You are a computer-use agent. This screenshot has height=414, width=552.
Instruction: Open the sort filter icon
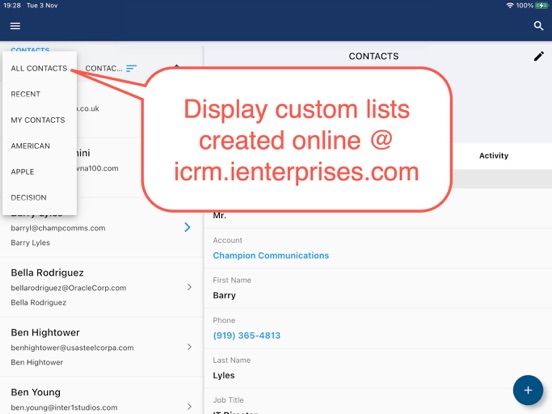click(131, 68)
